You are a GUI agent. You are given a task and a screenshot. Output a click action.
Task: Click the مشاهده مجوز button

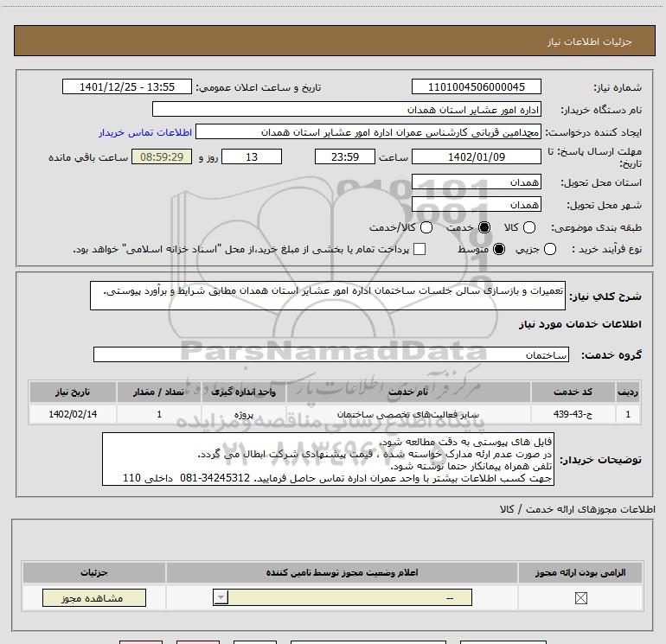click(94, 597)
